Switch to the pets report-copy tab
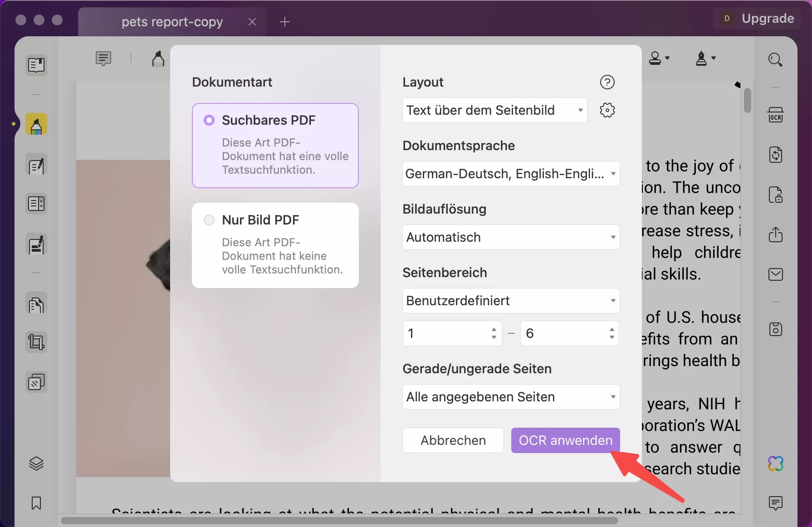812x527 pixels. 171,21
